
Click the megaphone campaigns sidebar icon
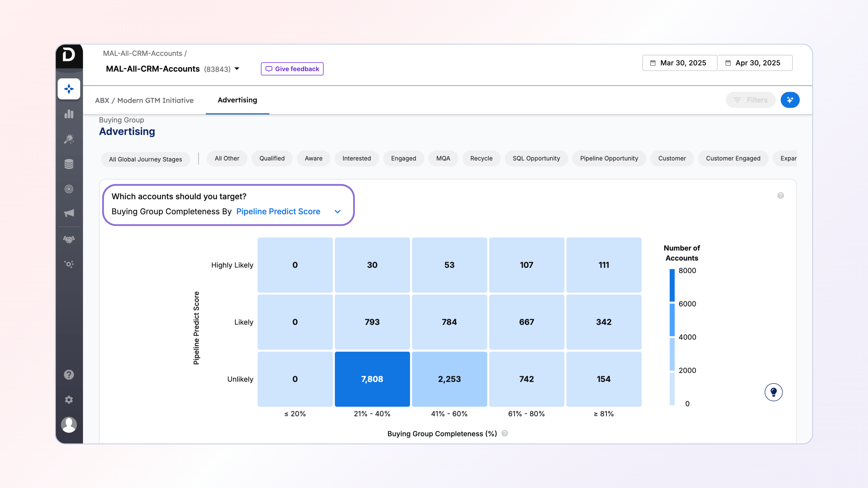[69, 213]
